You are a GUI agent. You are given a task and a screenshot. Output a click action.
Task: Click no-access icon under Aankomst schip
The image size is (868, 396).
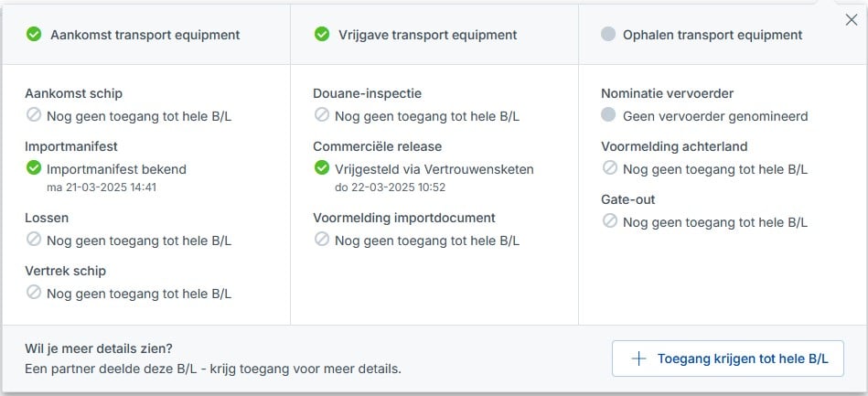(34, 115)
